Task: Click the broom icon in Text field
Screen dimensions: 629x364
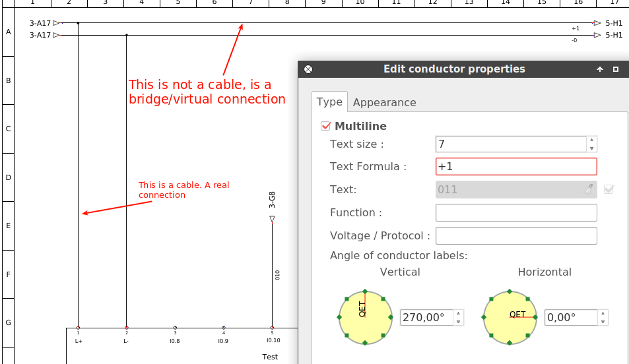Action: point(588,190)
